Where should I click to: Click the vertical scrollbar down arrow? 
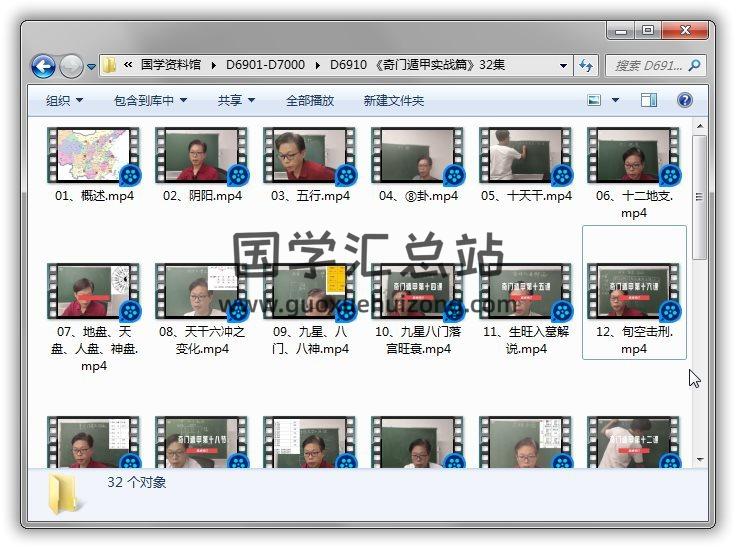(x=701, y=461)
